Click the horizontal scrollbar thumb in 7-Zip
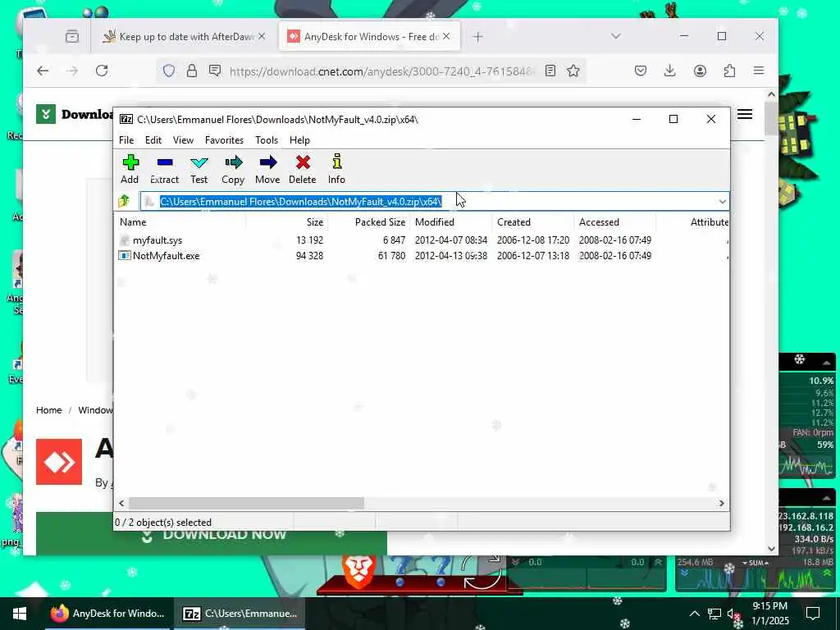This screenshot has height=630, width=840. pos(246,503)
